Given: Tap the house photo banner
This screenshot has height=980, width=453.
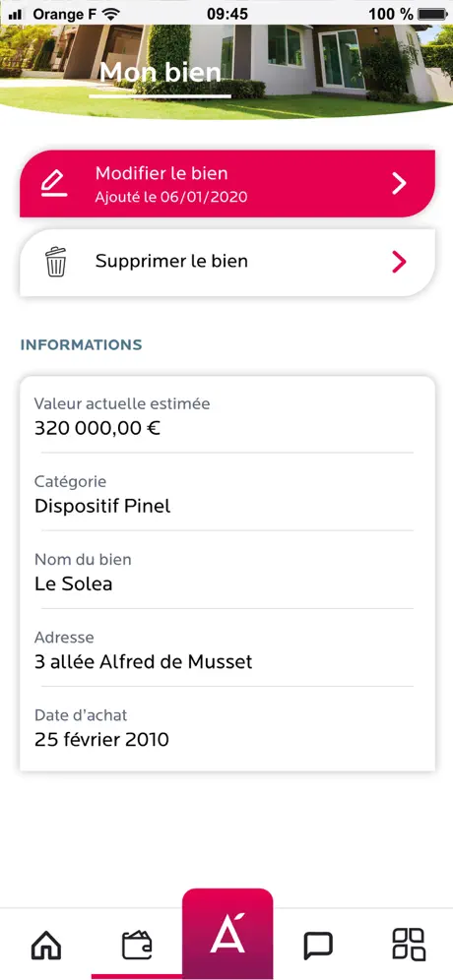Looking at the screenshot, I should pyautogui.click(x=226, y=69).
